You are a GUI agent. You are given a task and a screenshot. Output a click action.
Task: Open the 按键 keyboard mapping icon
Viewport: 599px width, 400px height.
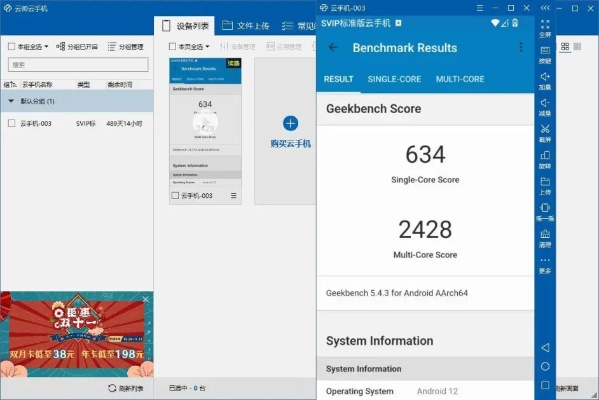click(545, 50)
